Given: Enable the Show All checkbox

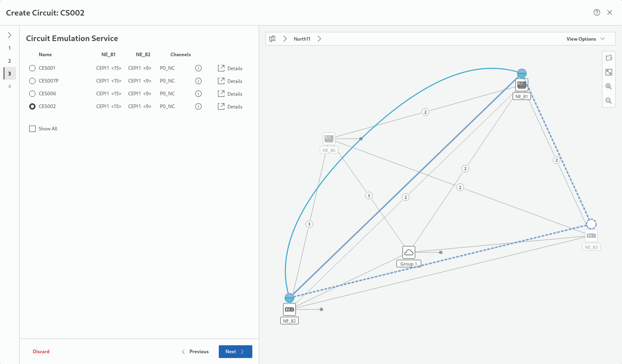Looking at the screenshot, I should pyautogui.click(x=32, y=129).
